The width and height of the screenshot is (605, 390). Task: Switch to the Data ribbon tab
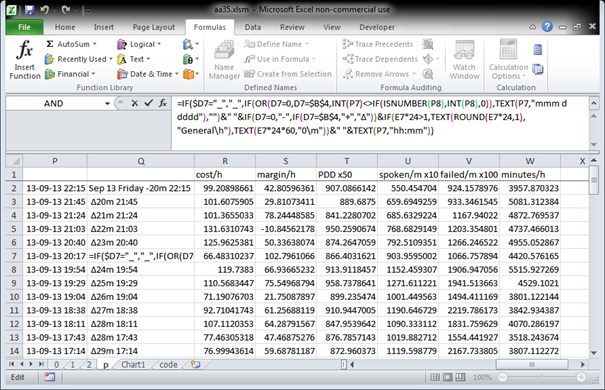253,27
